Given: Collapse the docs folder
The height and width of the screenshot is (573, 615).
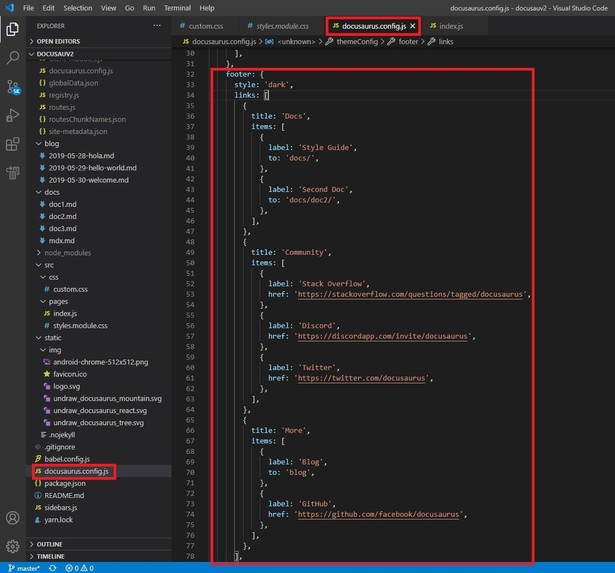Looking at the screenshot, I should point(52,192).
